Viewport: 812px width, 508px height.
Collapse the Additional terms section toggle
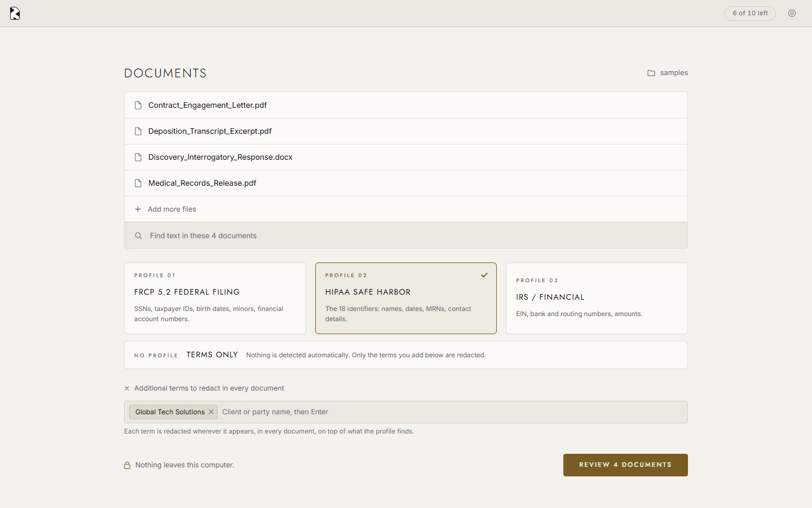tap(127, 388)
